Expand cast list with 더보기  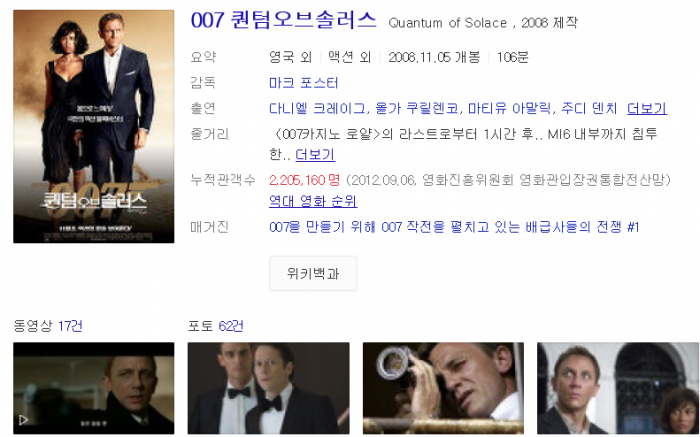[647, 108]
